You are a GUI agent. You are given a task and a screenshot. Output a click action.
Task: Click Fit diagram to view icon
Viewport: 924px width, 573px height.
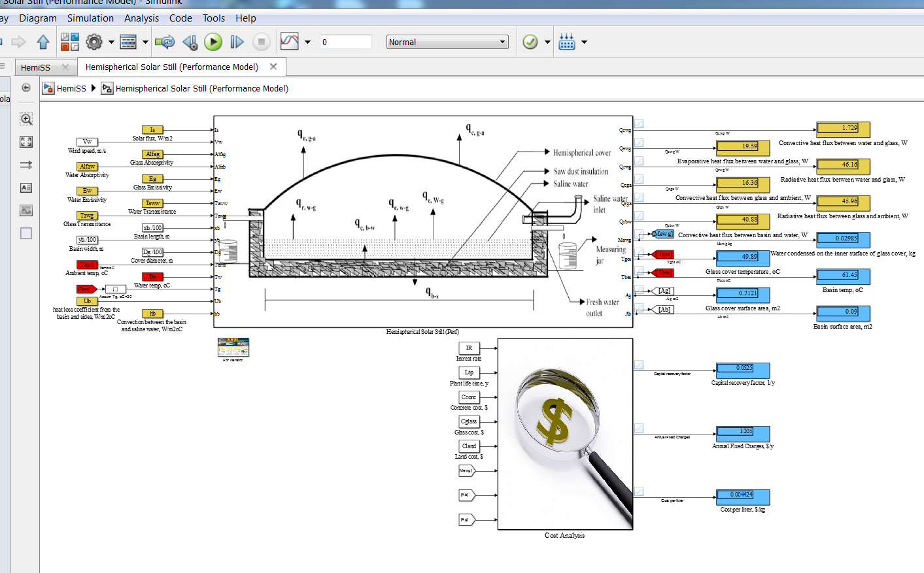click(26, 141)
